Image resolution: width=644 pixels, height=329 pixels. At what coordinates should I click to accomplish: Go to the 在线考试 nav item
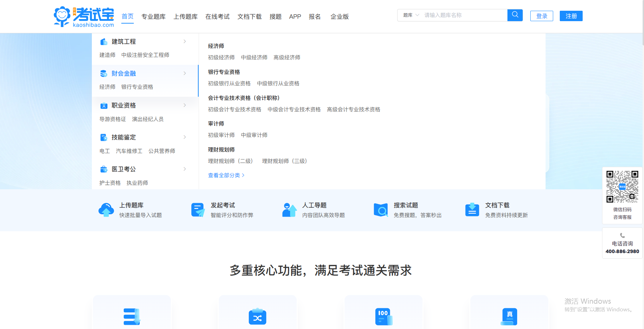217,17
